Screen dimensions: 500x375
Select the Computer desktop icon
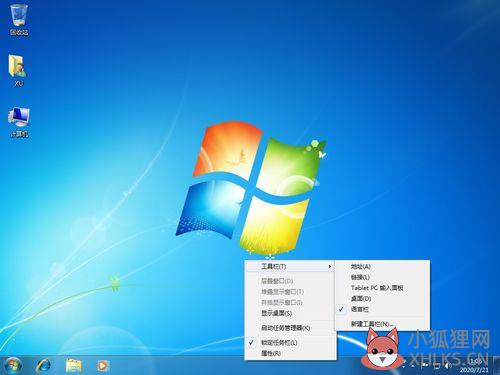[19, 122]
